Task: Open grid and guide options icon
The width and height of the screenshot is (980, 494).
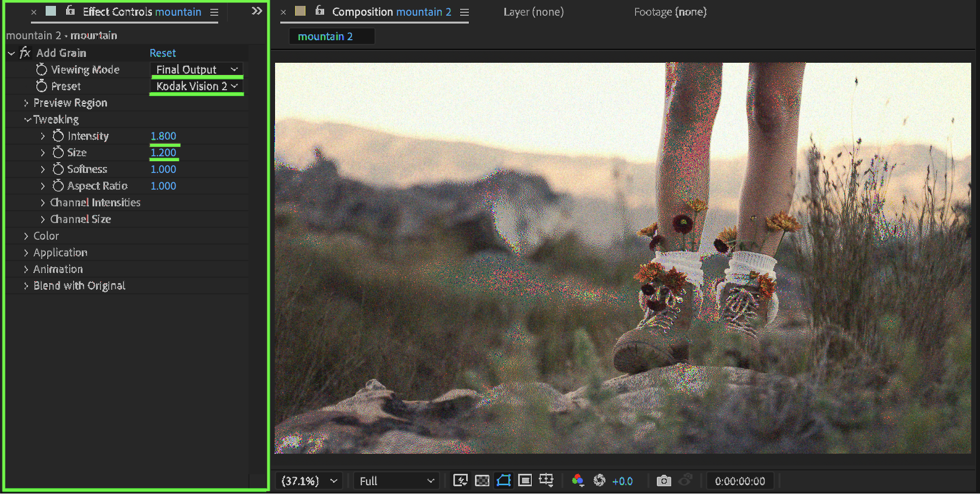Action: (546, 480)
